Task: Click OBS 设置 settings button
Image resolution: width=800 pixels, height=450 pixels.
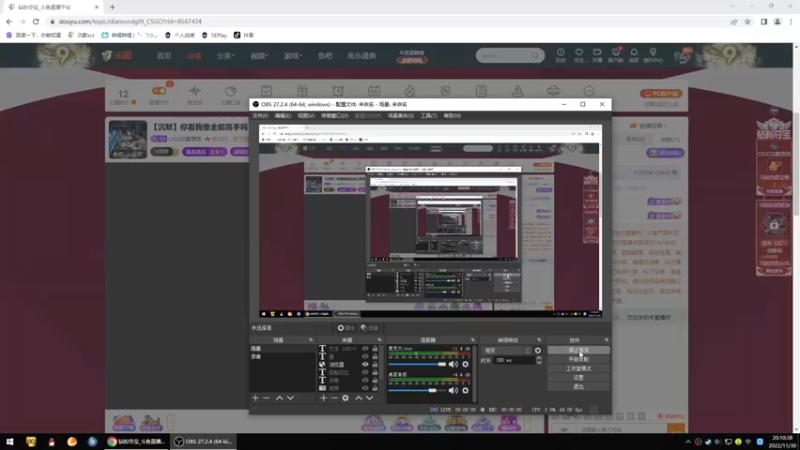Action: point(578,378)
